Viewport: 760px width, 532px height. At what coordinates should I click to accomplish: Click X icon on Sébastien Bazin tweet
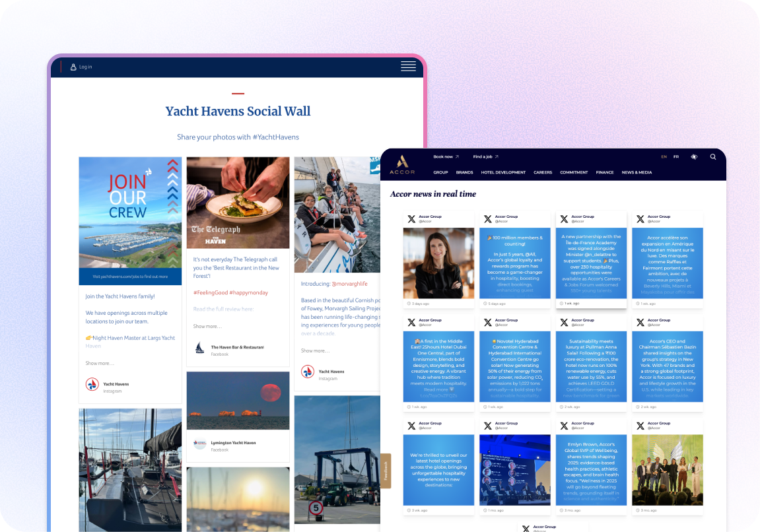[x=640, y=322]
